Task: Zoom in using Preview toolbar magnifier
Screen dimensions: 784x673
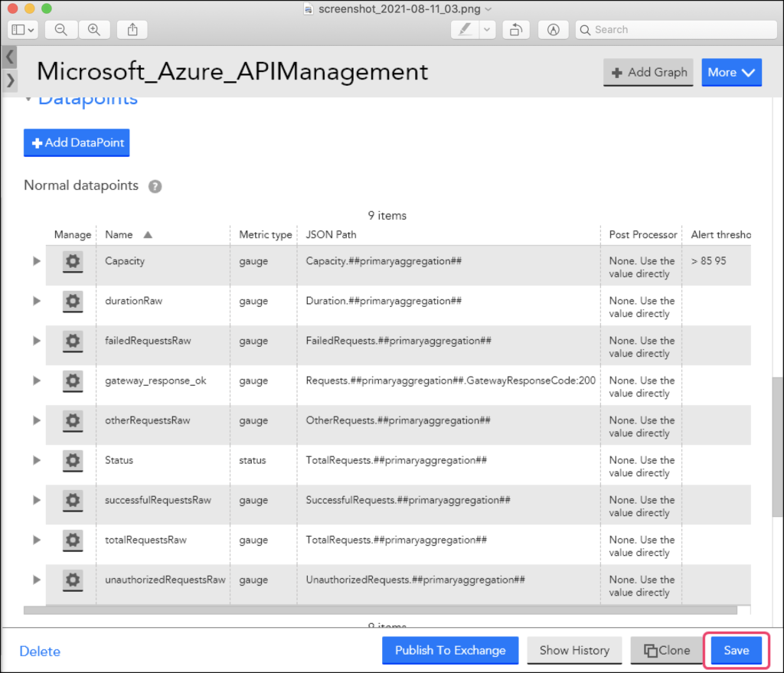Action: point(94,30)
